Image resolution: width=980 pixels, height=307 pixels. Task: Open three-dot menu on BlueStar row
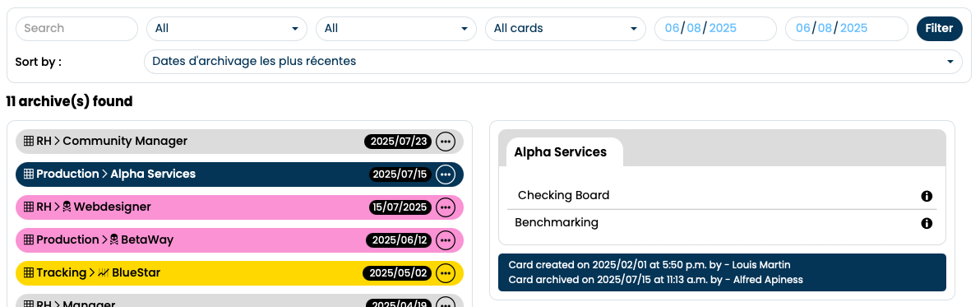coord(446,273)
